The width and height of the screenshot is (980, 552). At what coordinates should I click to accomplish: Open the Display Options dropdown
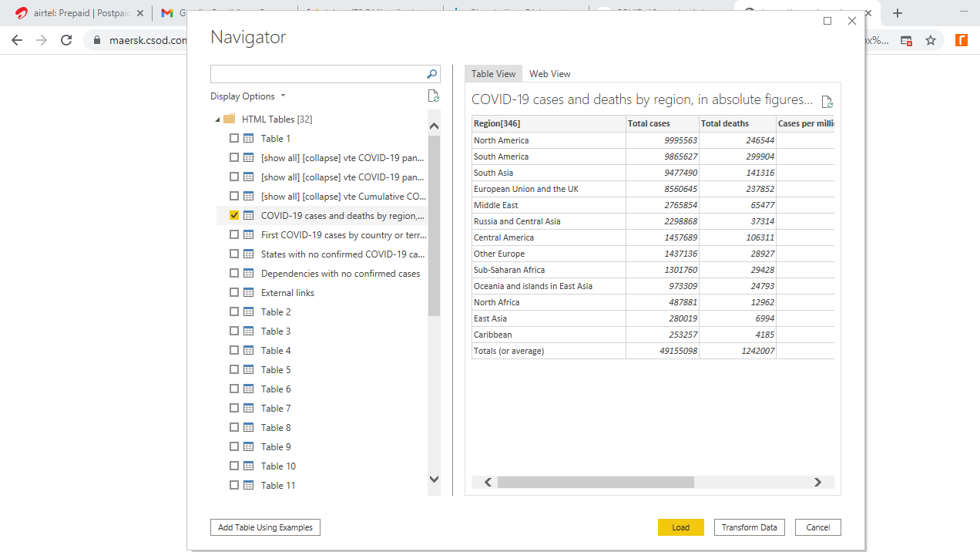click(x=247, y=96)
